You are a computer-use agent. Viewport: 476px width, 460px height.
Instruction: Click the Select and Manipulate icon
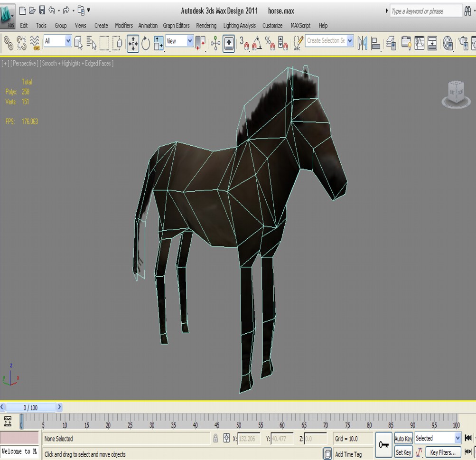click(x=215, y=43)
